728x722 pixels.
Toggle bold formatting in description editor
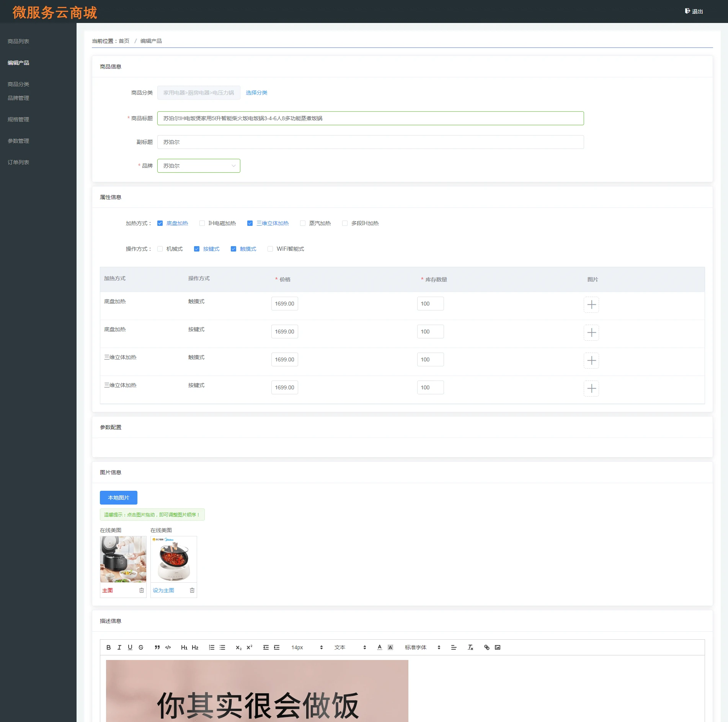pos(109,647)
